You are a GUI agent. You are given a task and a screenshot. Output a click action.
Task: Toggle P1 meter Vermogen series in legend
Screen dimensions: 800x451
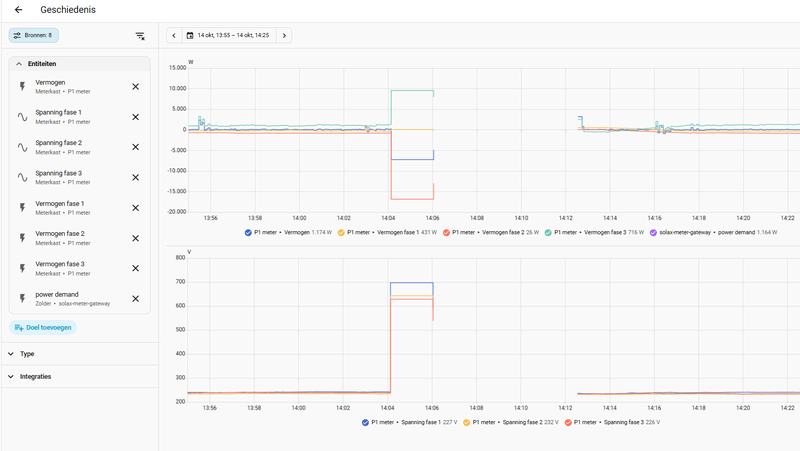pos(288,233)
